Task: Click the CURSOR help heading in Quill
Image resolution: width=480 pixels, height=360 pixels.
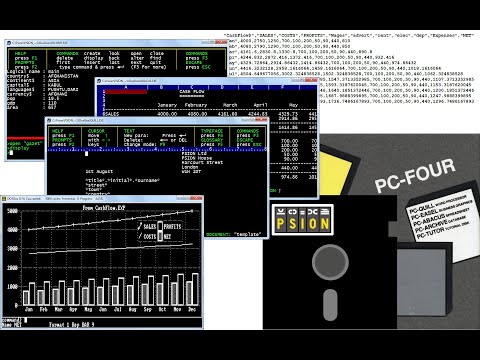Action: [96, 131]
